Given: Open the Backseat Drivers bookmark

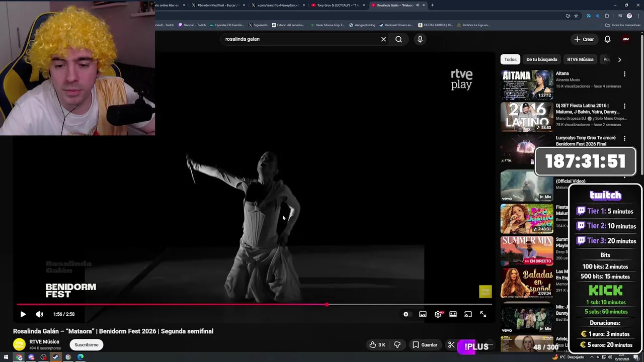Looking at the screenshot, I should [396, 25].
